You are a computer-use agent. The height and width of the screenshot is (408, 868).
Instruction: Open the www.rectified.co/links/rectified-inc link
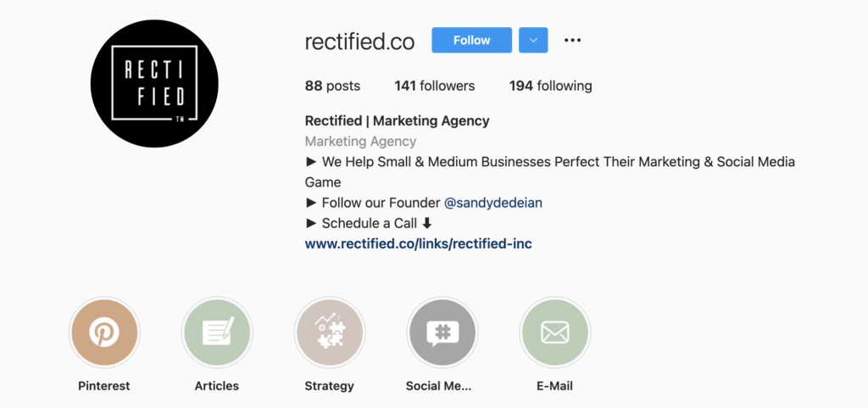(x=418, y=243)
